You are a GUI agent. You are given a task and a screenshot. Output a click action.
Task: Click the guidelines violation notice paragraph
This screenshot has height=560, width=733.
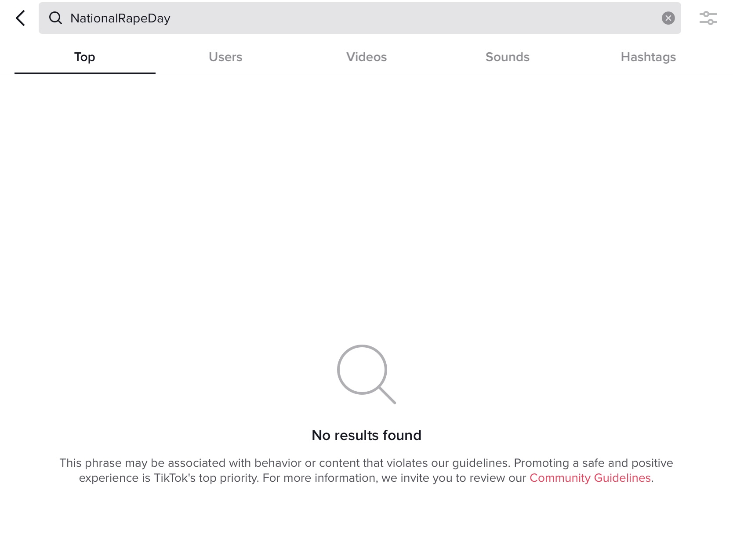pyautogui.click(x=366, y=470)
